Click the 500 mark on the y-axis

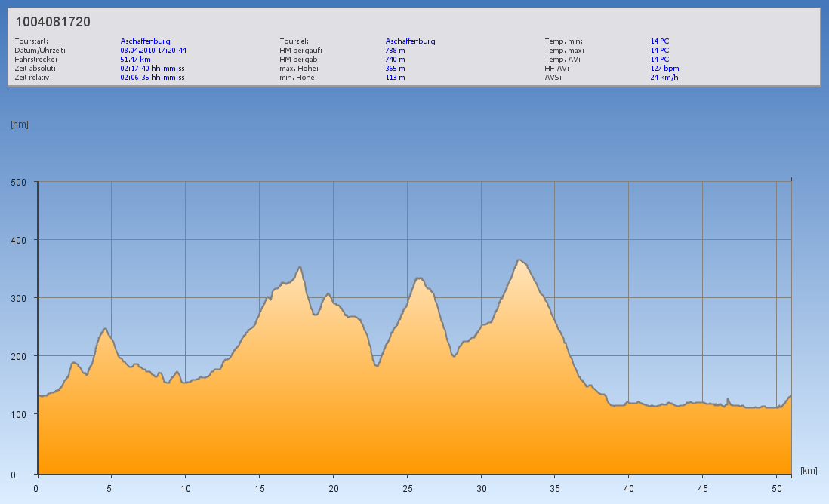(x=19, y=182)
